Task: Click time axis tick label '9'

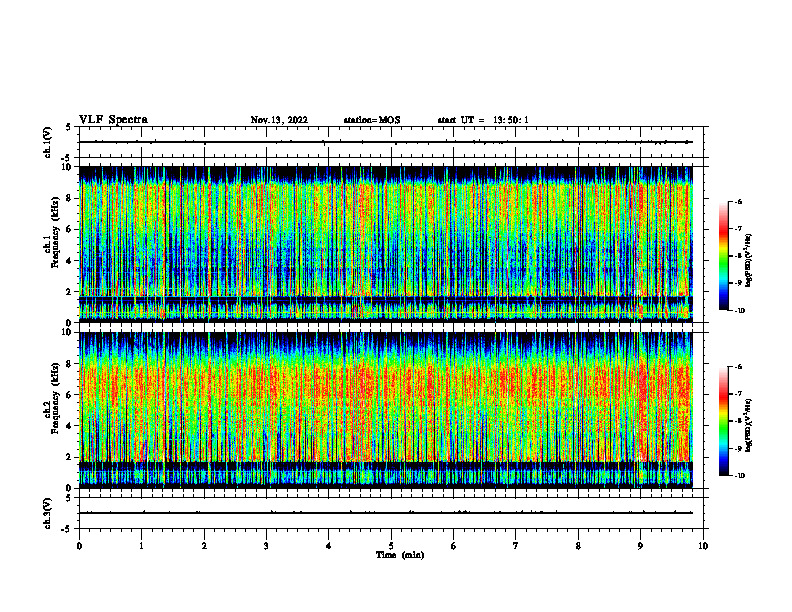Action: (640, 546)
